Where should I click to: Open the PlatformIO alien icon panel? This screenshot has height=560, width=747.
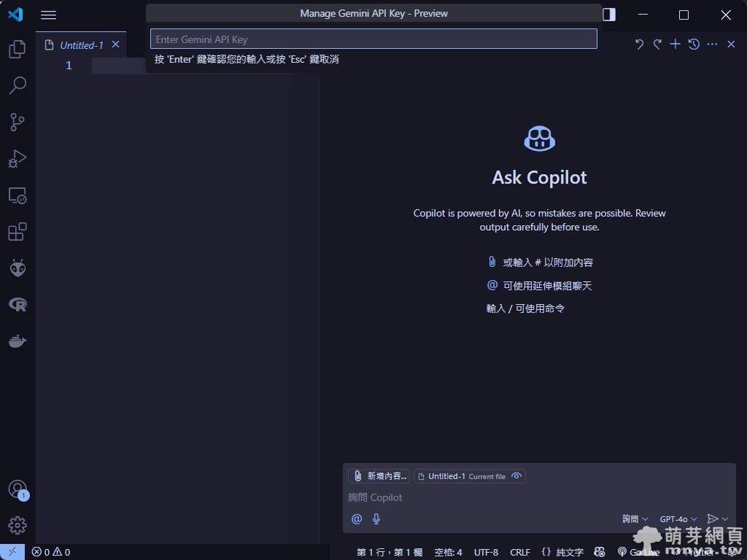(x=18, y=268)
